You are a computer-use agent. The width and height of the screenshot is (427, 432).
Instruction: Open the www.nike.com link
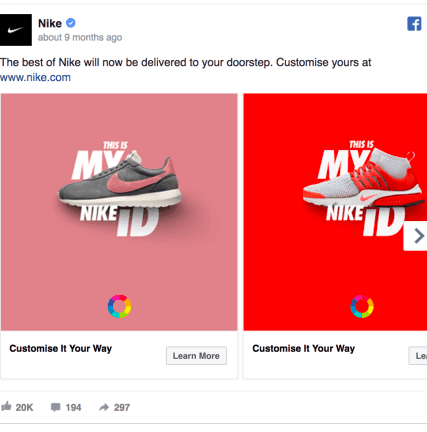[x=35, y=77]
